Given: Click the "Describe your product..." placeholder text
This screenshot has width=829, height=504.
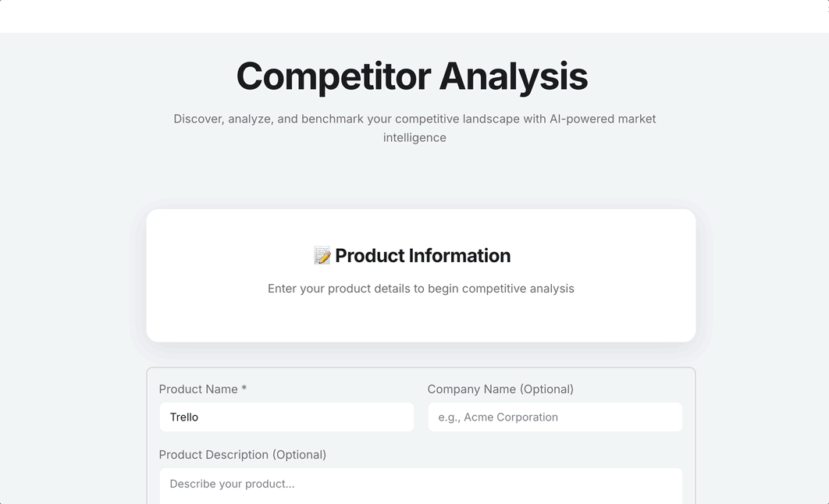Looking at the screenshot, I should point(232,484).
